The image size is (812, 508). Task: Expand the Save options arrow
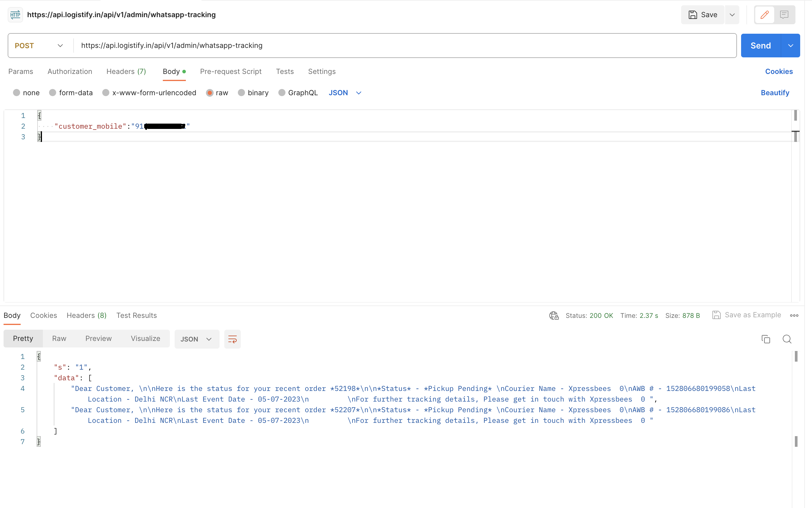[732, 15]
